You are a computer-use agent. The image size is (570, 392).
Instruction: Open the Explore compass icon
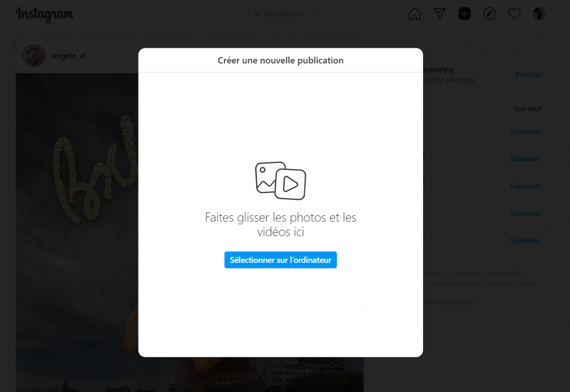(489, 14)
